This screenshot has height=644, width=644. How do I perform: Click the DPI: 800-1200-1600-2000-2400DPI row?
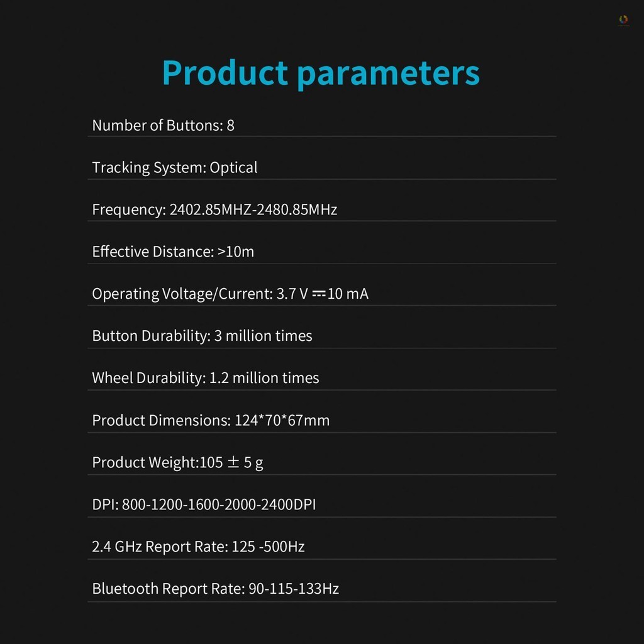coord(204,504)
